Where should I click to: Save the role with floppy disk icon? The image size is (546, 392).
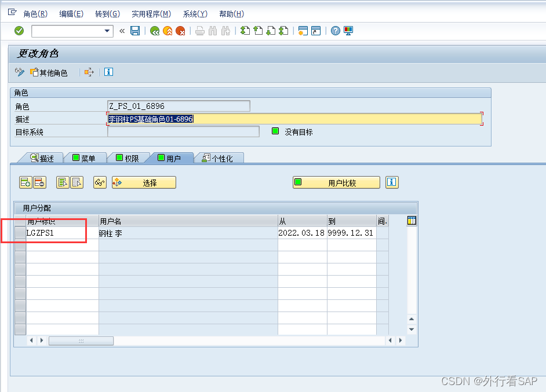point(135,31)
